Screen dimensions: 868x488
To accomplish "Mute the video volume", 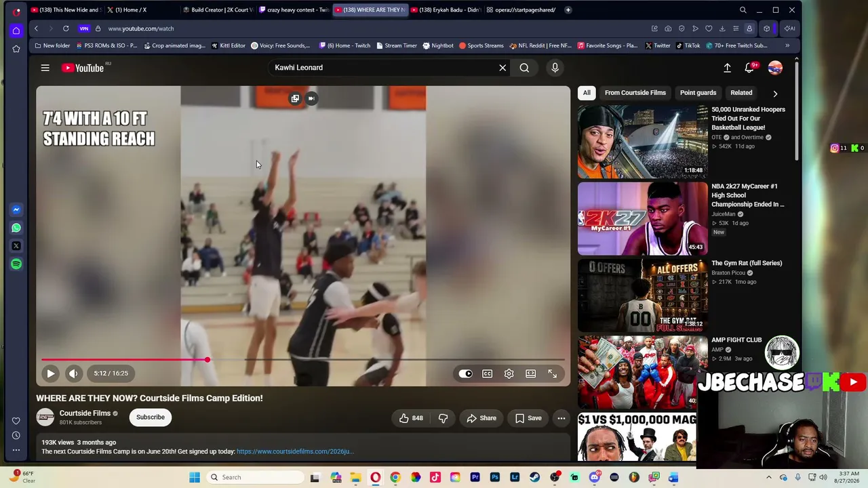I will pos(73,373).
